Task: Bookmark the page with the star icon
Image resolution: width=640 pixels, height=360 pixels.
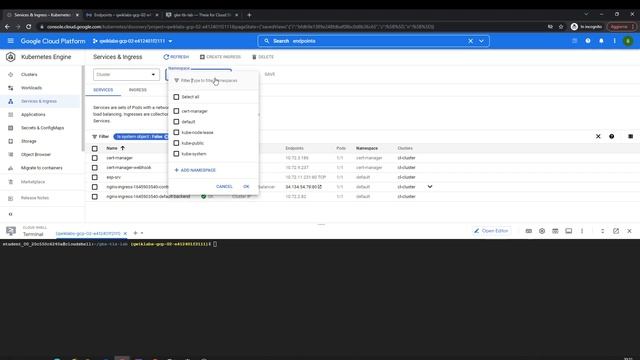Action: click(x=561, y=27)
